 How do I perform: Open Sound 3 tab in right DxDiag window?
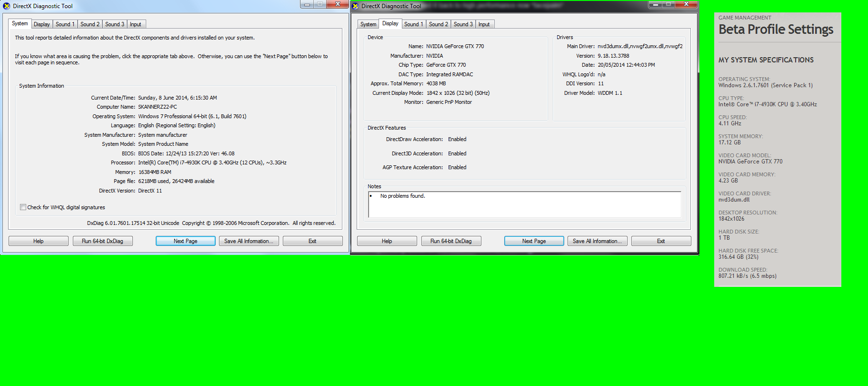tap(463, 24)
